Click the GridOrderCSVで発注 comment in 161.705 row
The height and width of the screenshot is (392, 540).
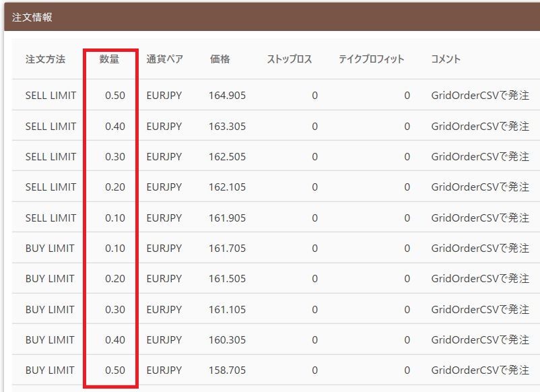pyautogui.click(x=480, y=249)
